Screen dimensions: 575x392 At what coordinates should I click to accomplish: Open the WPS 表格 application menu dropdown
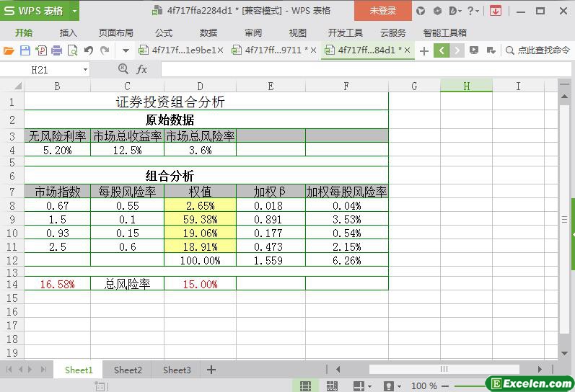click(72, 11)
